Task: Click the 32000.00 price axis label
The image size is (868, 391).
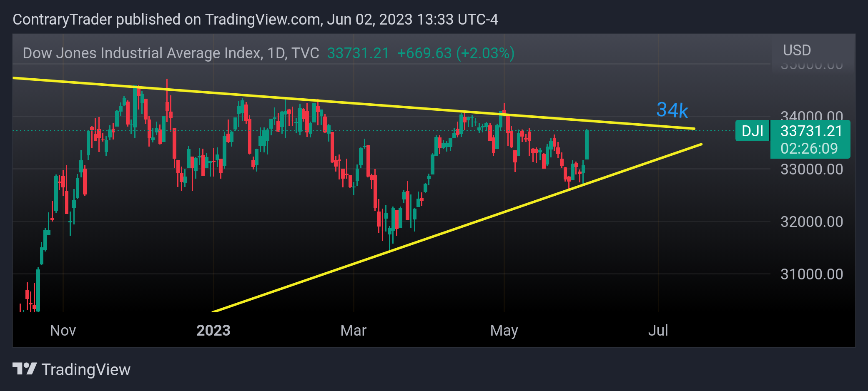Action: pos(811,222)
